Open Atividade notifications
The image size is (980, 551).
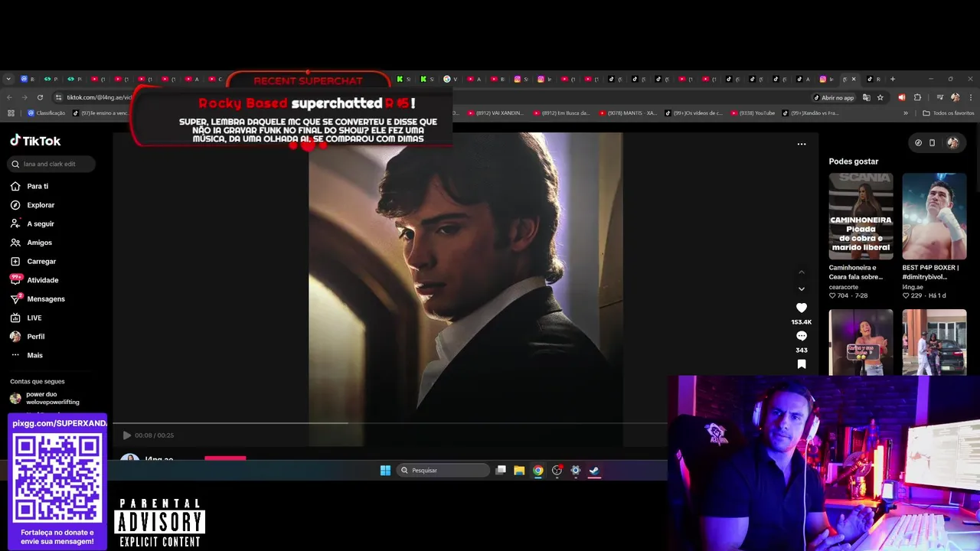point(34,280)
